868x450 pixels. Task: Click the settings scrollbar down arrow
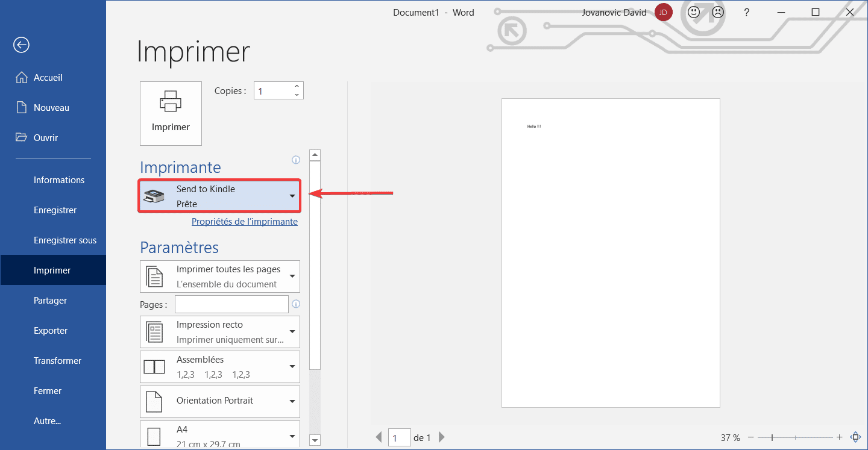click(315, 439)
